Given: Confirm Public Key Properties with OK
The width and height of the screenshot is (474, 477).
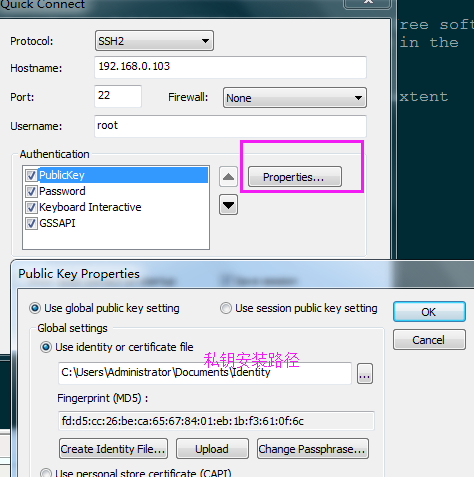Looking at the screenshot, I should 429,312.
